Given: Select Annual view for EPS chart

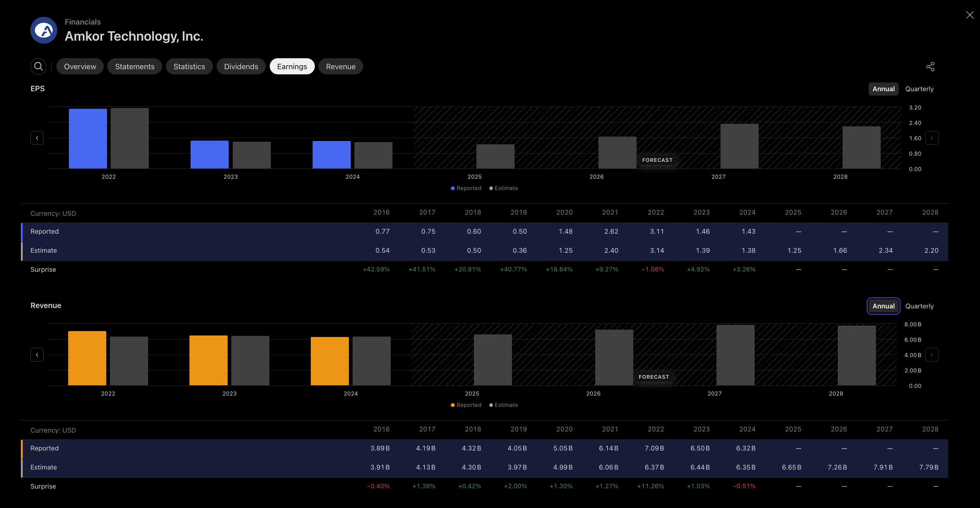Looking at the screenshot, I should [883, 89].
